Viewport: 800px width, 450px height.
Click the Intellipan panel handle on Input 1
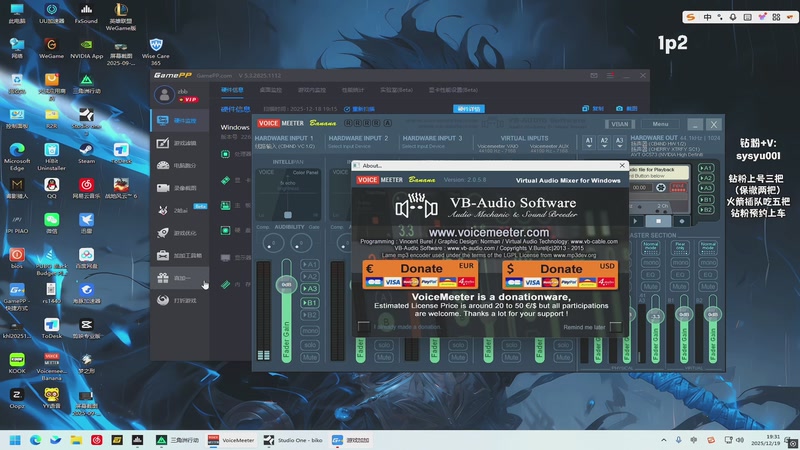coord(288,215)
